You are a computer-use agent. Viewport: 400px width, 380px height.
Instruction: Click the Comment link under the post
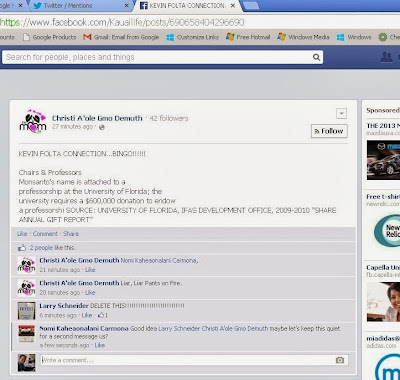(45, 234)
